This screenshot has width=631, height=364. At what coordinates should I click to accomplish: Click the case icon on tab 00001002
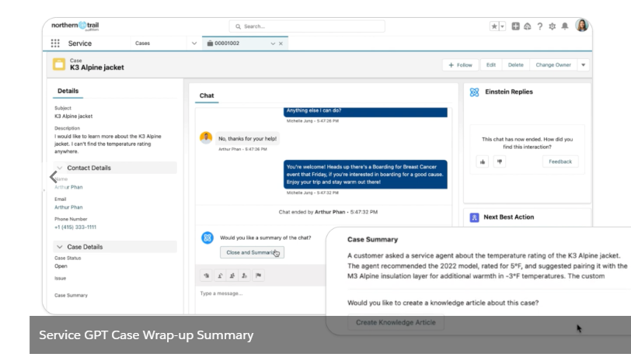(210, 43)
